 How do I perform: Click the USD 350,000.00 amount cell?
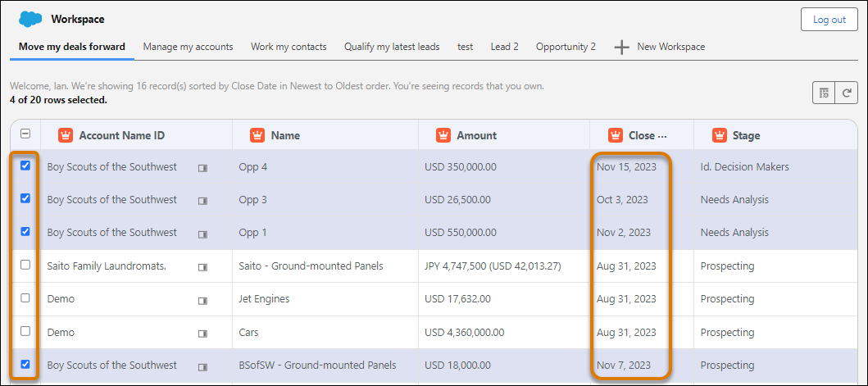point(504,166)
